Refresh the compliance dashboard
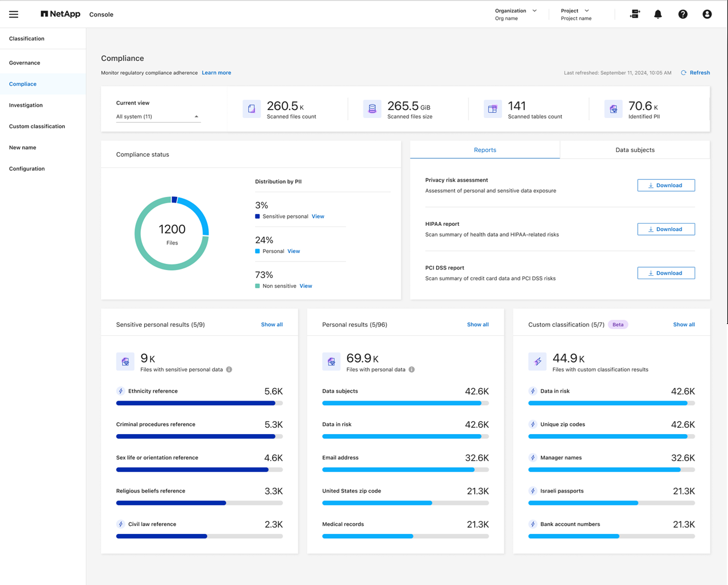This screenshot has height=585, width=728. 696,73
